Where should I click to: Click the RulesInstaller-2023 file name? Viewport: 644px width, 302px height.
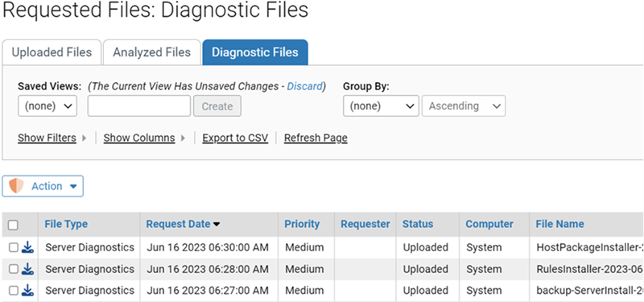(589, 269)
